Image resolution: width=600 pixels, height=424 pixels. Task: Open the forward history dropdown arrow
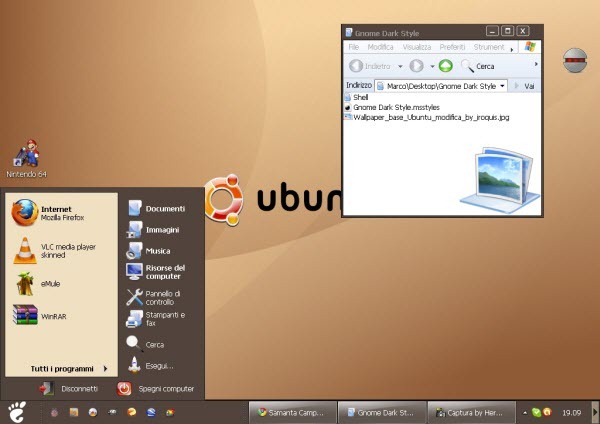[x=432, y=66]
